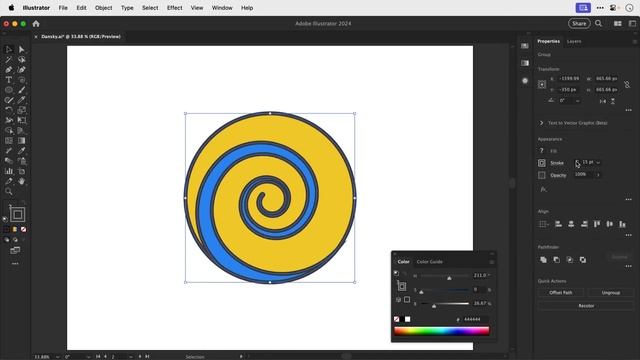Screen dimensions: 640x360
Task: Expand the Opacity slider arrow
Action: tap(598, 175)
